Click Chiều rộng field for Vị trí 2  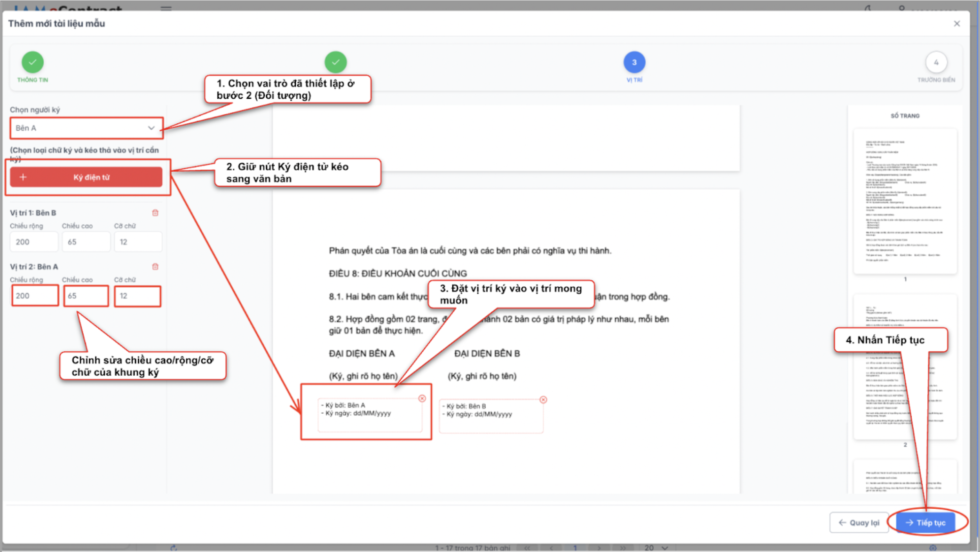pyautogui.click(x=35, y=296)
